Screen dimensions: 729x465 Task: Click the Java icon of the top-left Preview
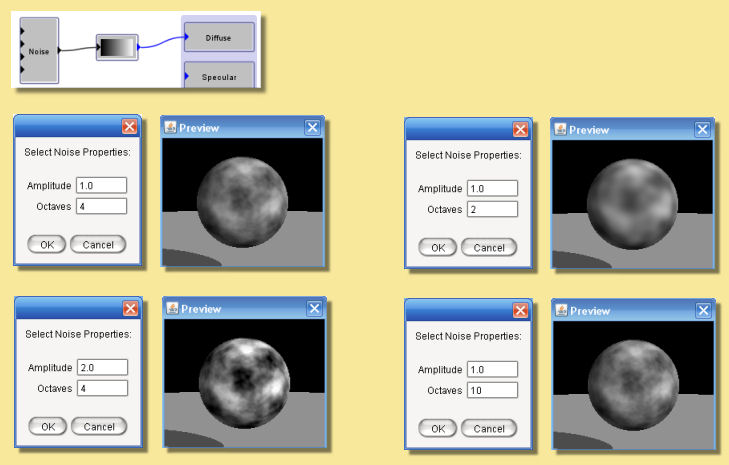click(170, 127)
